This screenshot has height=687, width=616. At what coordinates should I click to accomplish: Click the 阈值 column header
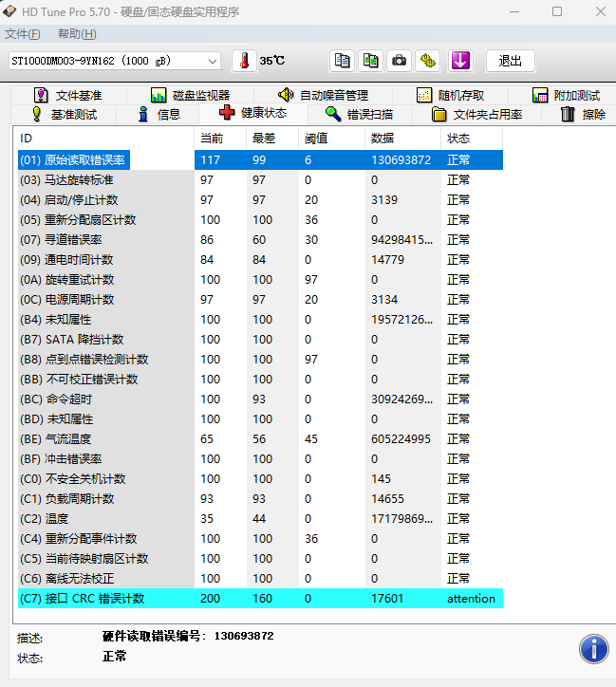pos(331,139)
